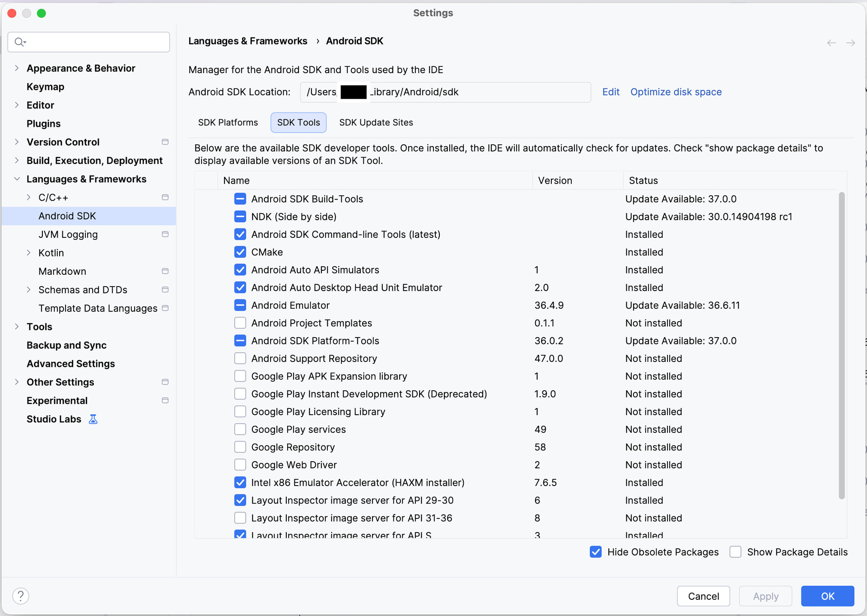Open Keymap settings page
This screenshot has width=867, height=616.
point(46,87)
